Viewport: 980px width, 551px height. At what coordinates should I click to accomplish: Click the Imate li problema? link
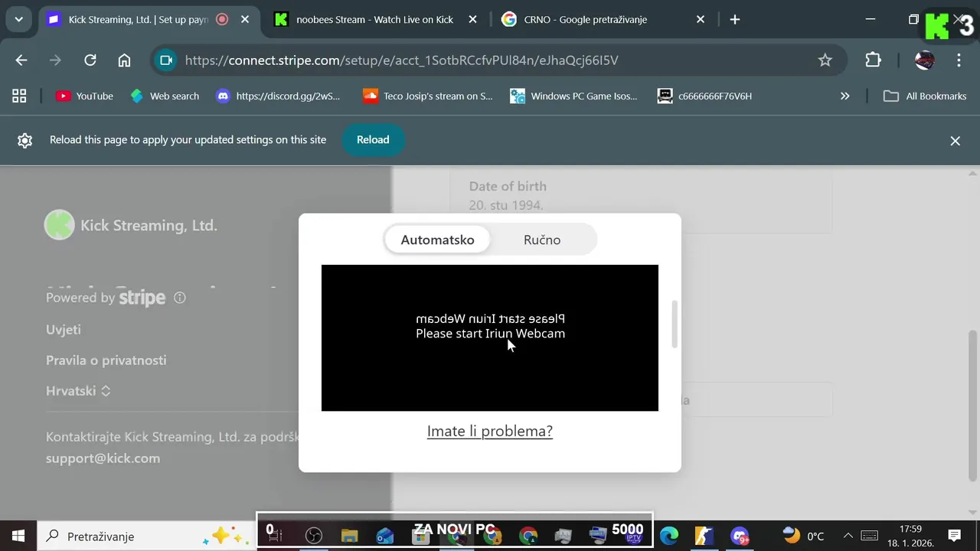(490, 431)
